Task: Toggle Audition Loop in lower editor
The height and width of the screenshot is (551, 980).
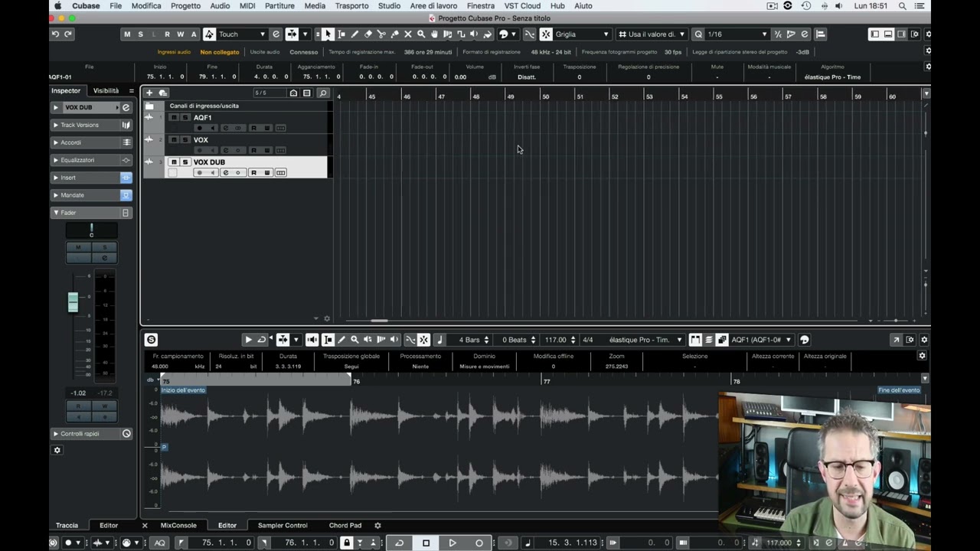Action: click(x=261, y=340)
